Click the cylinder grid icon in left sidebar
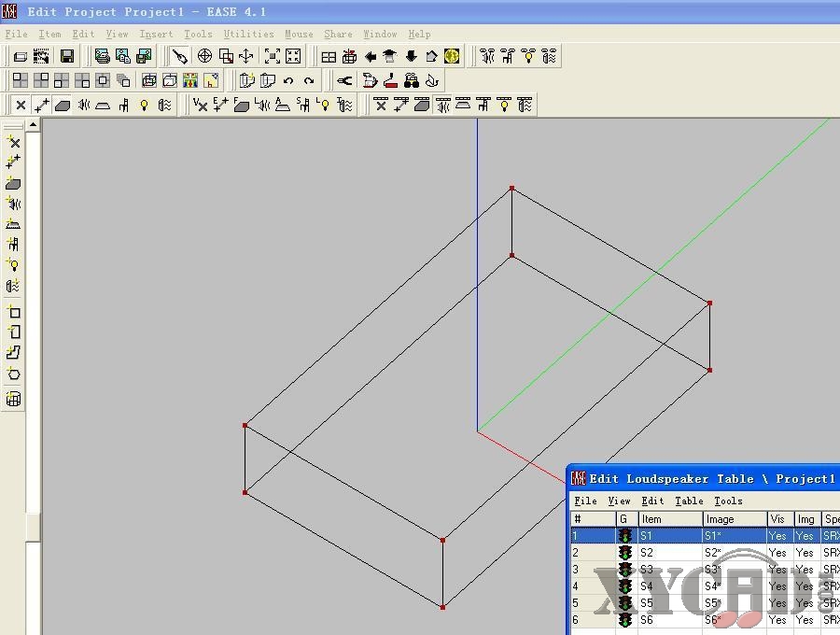Viewport: 840px width, 635px height. point(13,399)
